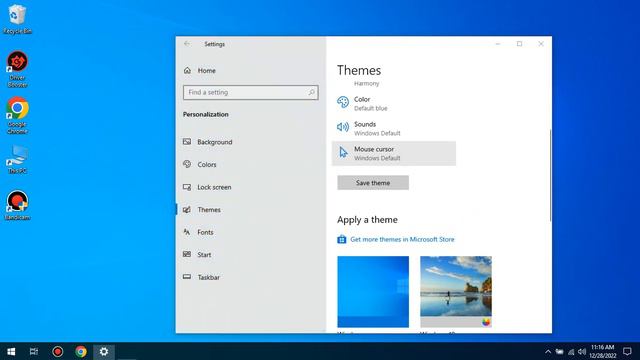
Task: Follow Get more themes in Microsoft Store link
Action: (402, 240)
